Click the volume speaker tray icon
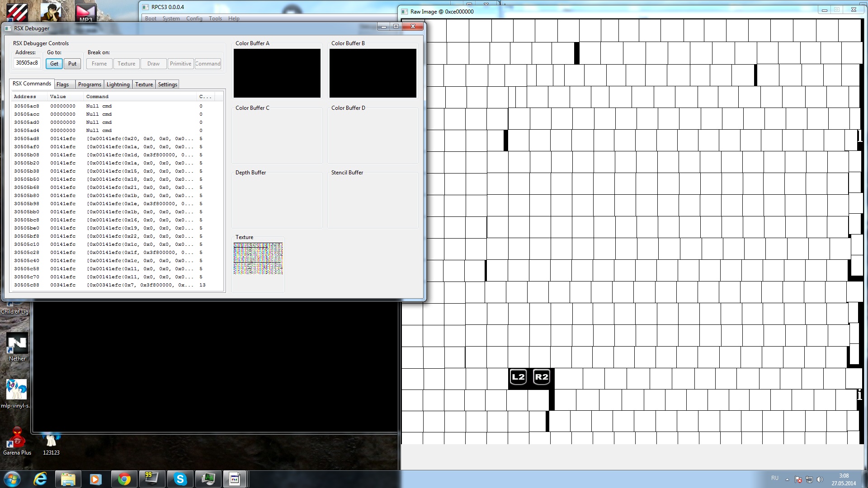This screenshot has width=868, height=488. (820, 479)
